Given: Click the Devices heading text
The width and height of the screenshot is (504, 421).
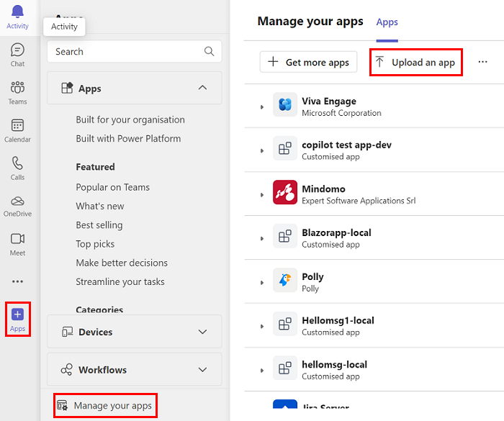Looking at the screenshot, I should click(x=96, y=332).
